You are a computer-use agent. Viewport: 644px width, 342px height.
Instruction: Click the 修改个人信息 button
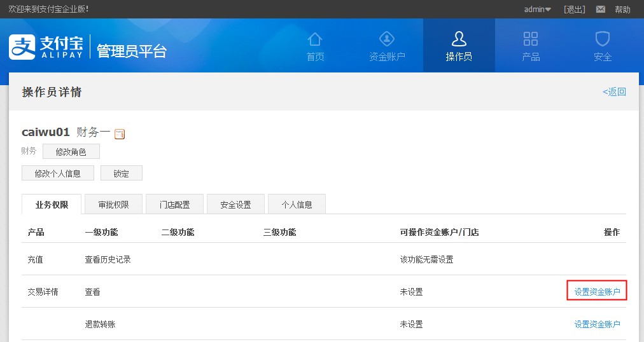pos(58,174)
